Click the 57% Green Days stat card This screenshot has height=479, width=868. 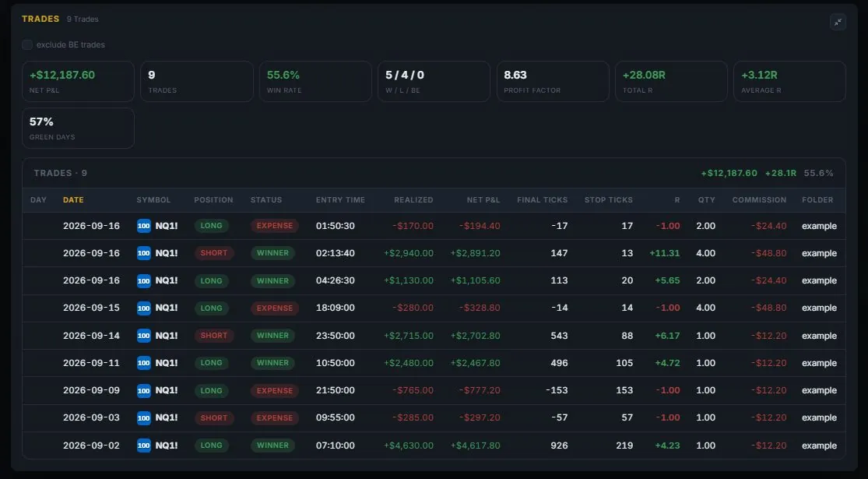point(78,128)
